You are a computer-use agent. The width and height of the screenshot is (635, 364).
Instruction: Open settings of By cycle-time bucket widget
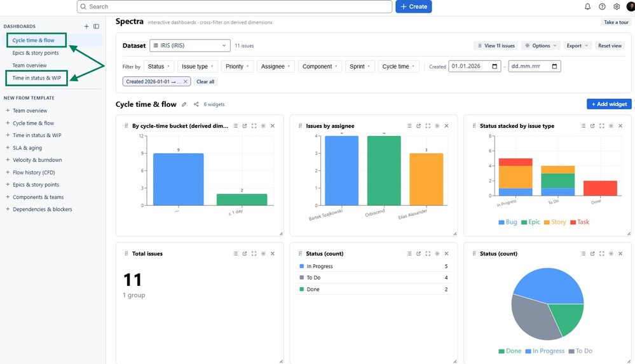(x=263, y=126)
